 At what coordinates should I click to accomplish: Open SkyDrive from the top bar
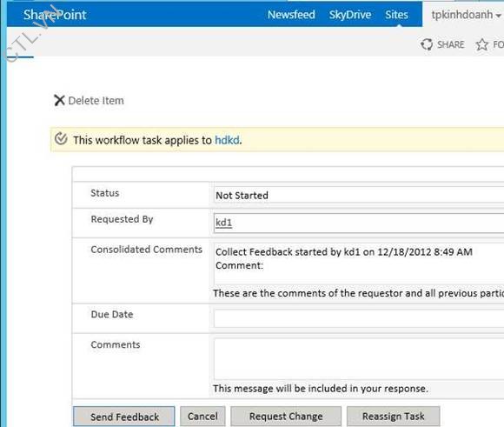click(350, 15)
